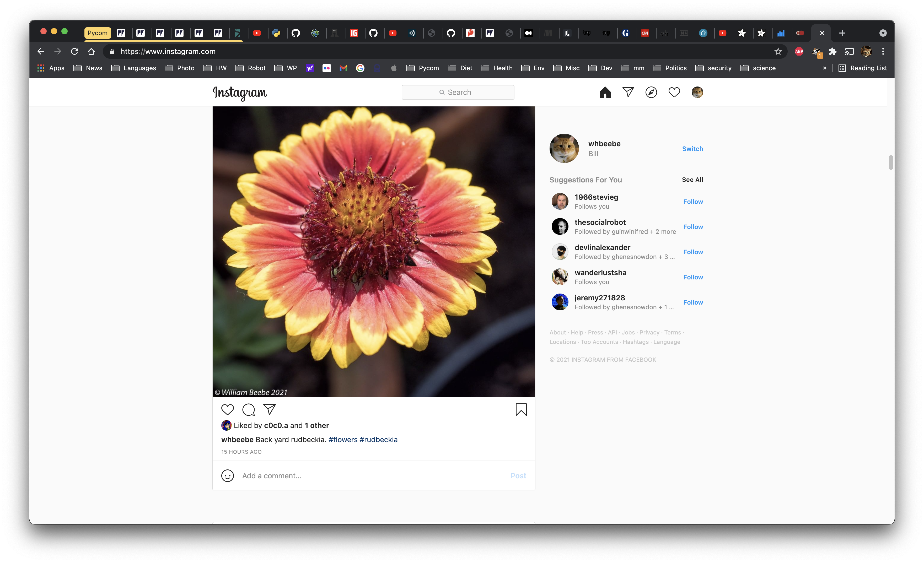Switch to the IG tab
The height and width of the screenshot is (563, 924).
click(354, 33)
